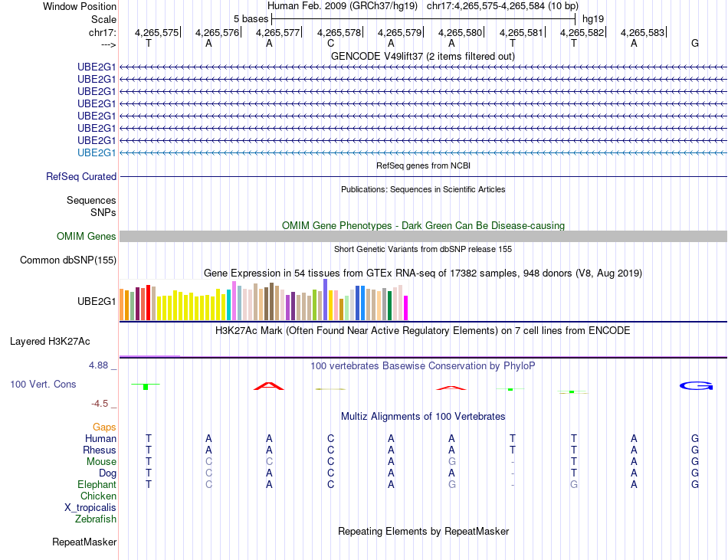The height and width of the screenshot is (560, 728).
Task: Select the Zebrafish species label
Action: tap(96, 519)
